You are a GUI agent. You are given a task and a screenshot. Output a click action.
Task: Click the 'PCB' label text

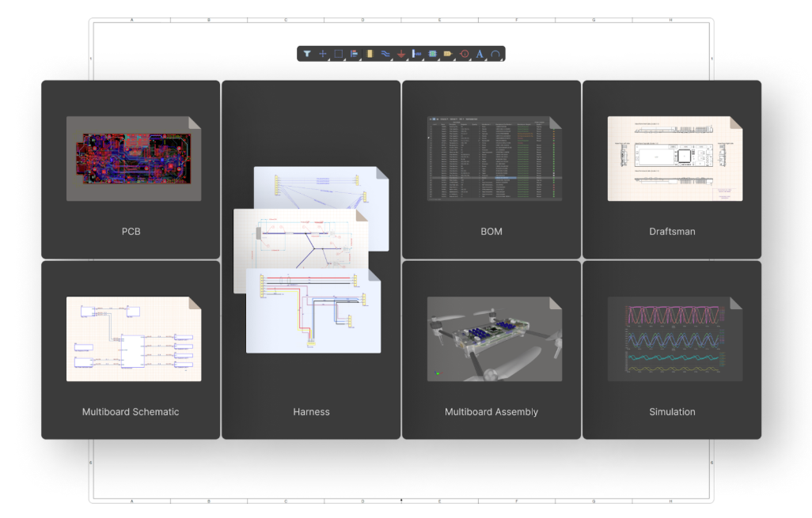coord(131,231)
